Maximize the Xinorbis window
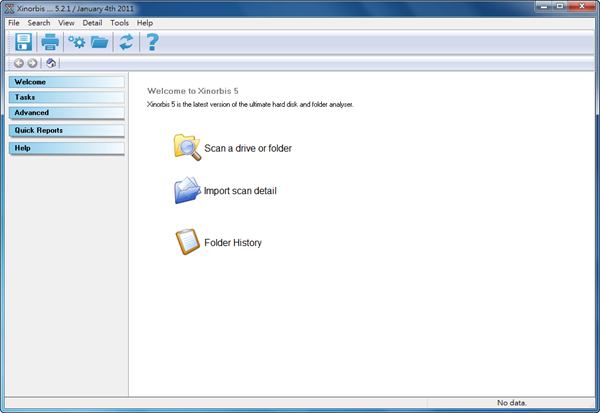The height and width of the screenshot is (413, 600). (559, 7)
